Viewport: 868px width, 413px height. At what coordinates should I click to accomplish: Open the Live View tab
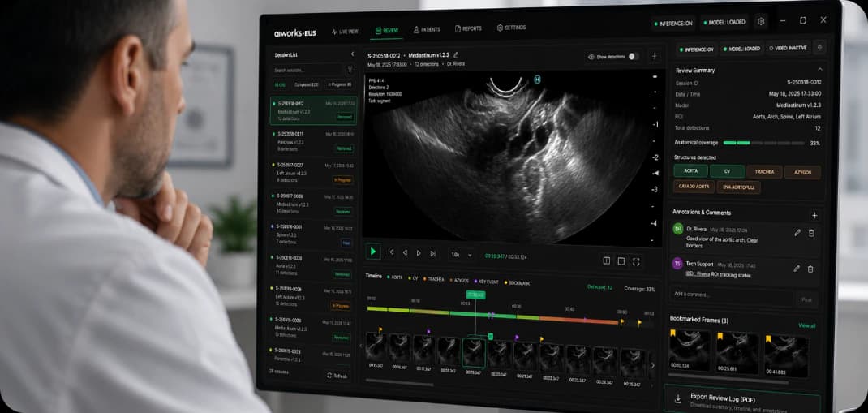click(345, 32)
